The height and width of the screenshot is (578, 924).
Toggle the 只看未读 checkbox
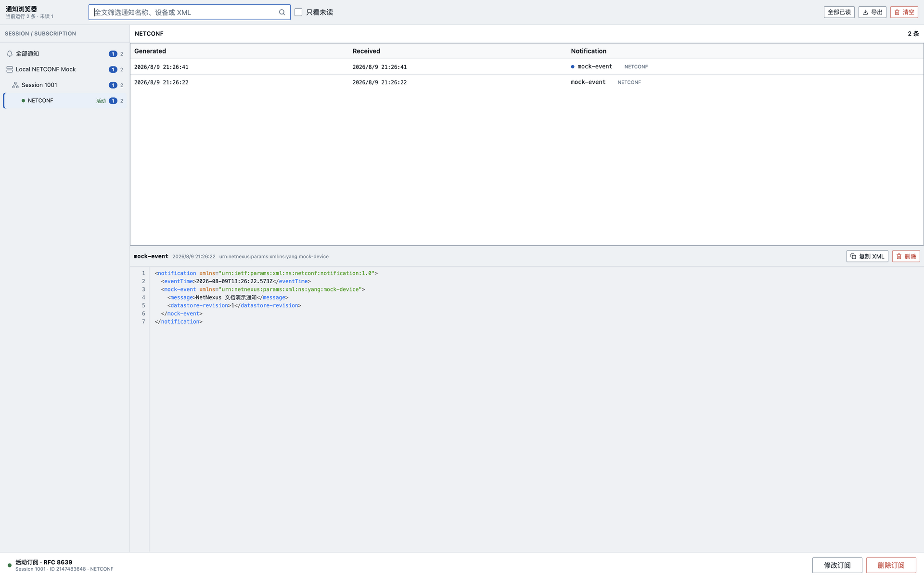298,13
